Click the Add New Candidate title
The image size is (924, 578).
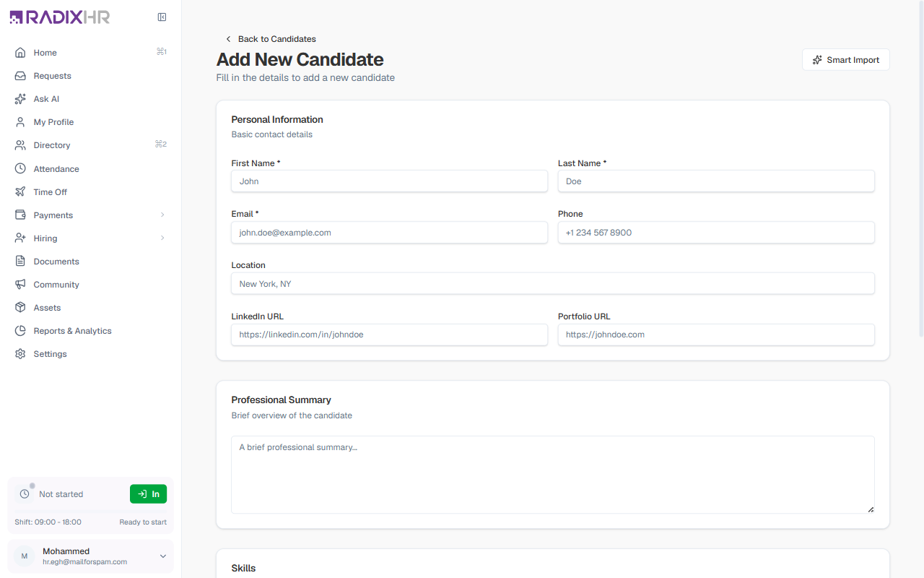(300, 59)
